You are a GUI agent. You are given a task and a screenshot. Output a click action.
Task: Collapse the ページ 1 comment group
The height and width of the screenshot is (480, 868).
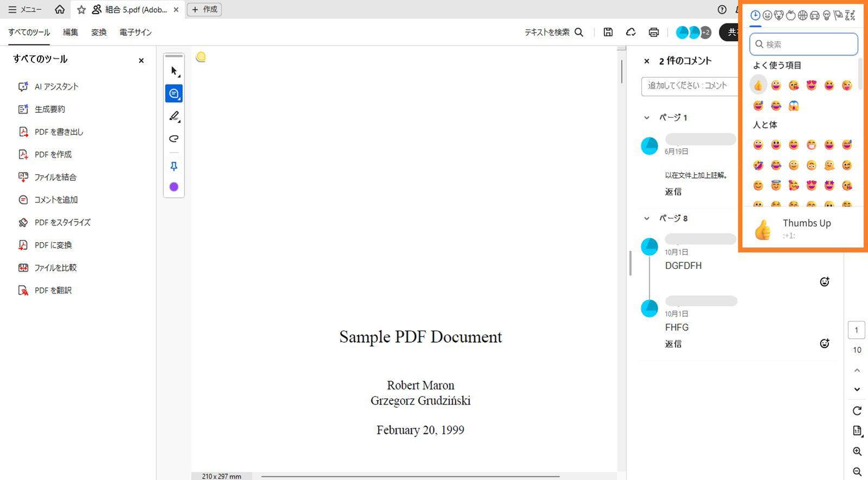coord(647,117)
